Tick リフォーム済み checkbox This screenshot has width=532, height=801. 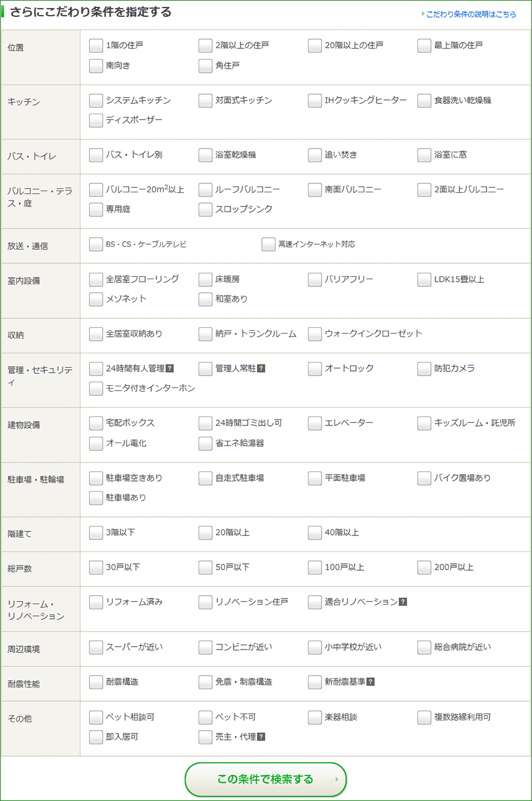[96, 602]
